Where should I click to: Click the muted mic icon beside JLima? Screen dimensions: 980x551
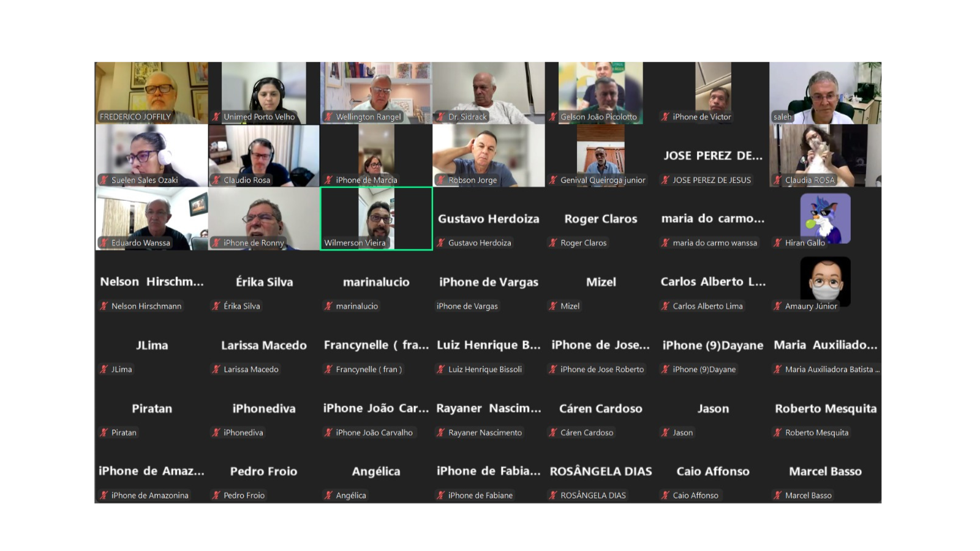pyautogui.click(x=104, y=369)
